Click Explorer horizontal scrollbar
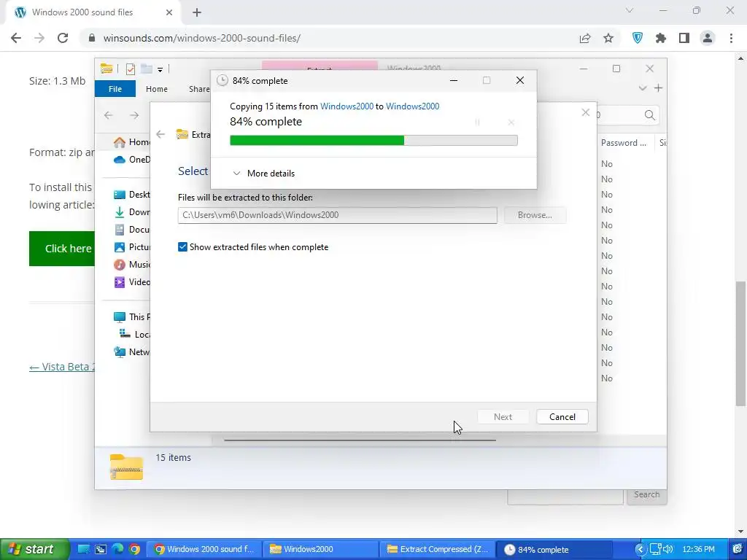The image size is (747, 560). pos(360,440)
